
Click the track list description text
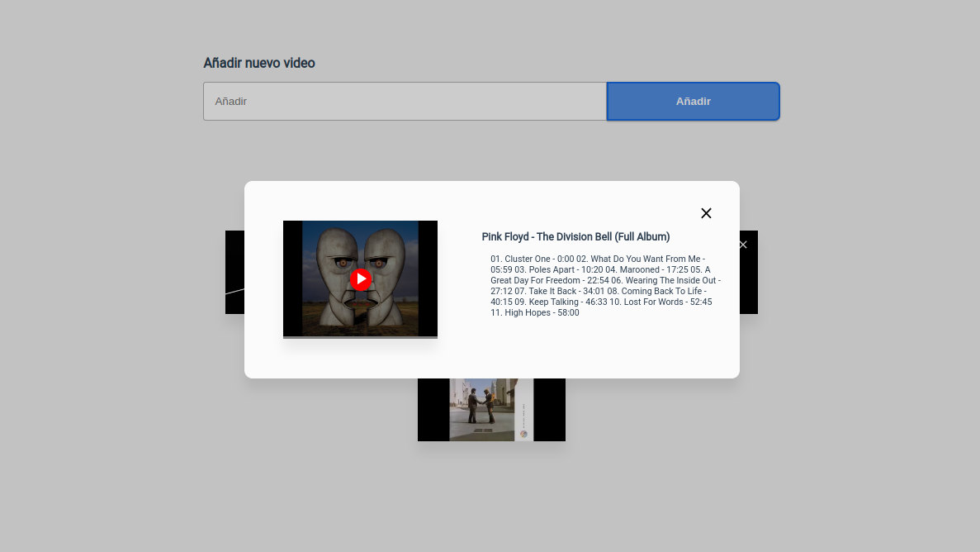(605, 285)
